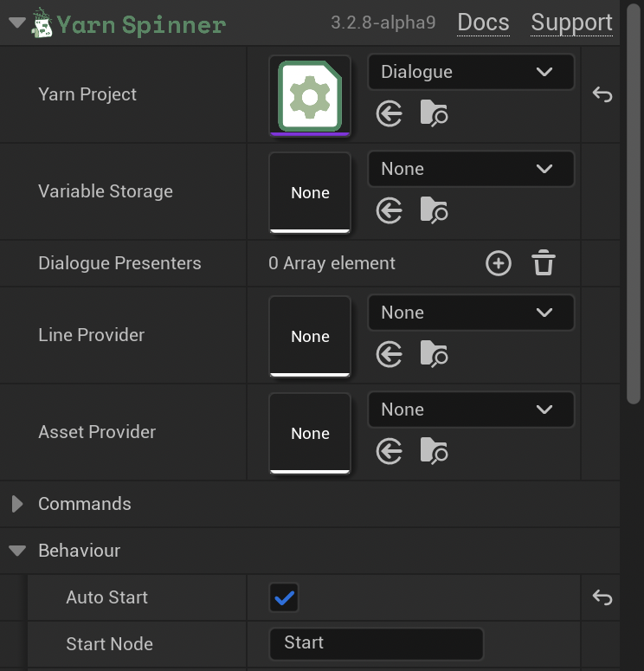Viewport: 644px width, 671px height.
Task: Click the Start Node property label
Action: tap(110, 644)
